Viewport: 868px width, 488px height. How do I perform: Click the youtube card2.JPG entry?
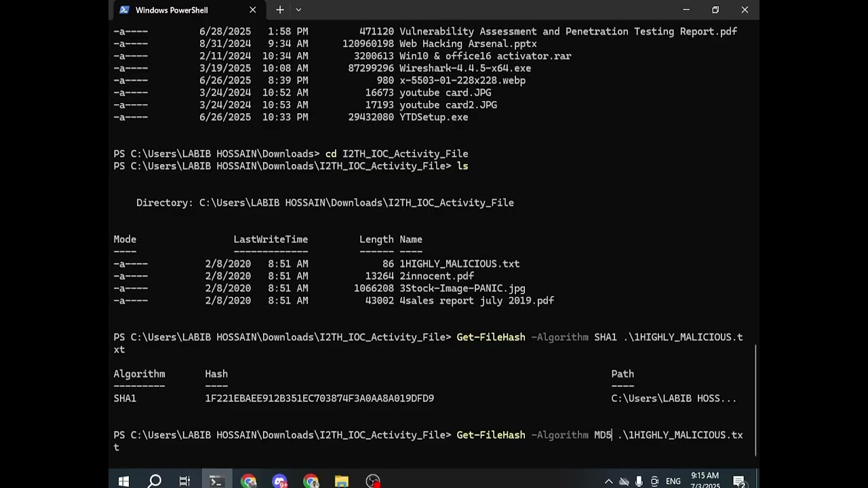pyautogui.click(x=448, y=105)
